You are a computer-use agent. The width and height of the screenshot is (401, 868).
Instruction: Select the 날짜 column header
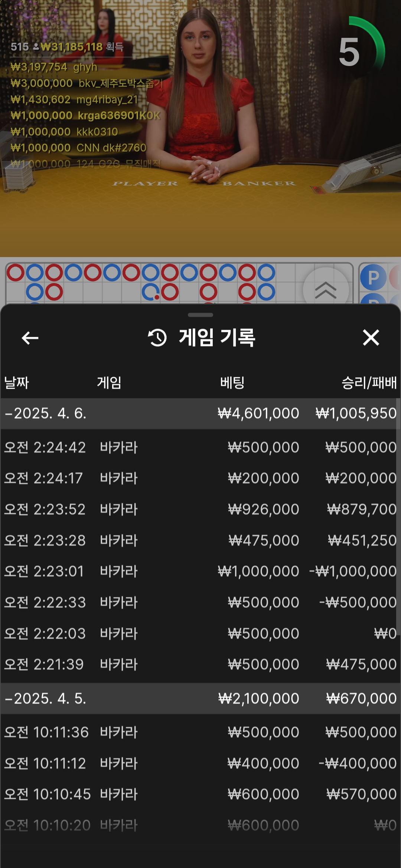tap(16, 382)
